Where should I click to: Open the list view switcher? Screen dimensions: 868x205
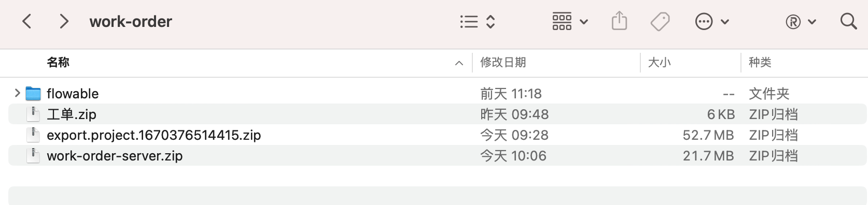(478, 22)
